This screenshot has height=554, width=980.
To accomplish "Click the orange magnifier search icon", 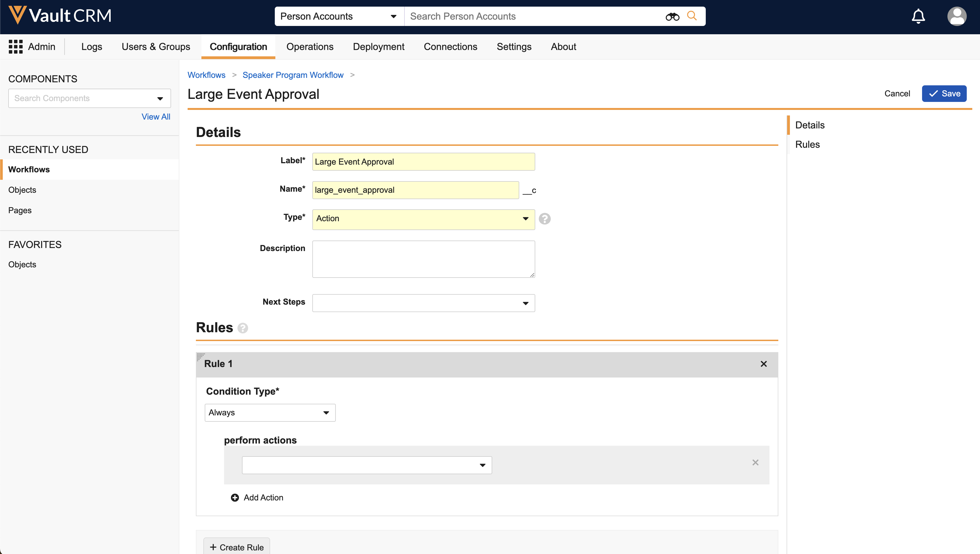I will [x=692, y=16].
